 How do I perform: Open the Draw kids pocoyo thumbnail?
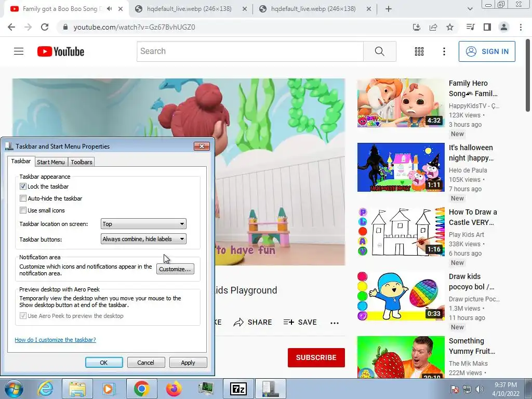401,296
